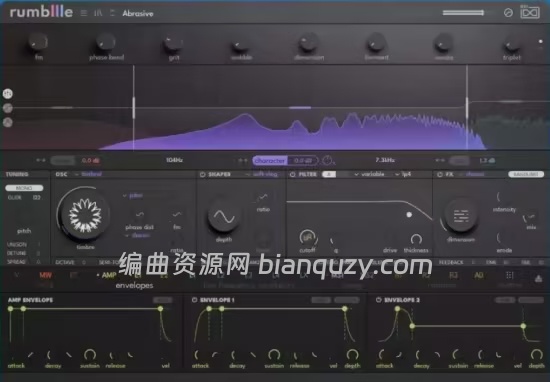Open the hamburger menu next to rumblllle logo

click(x=83, y=13)
